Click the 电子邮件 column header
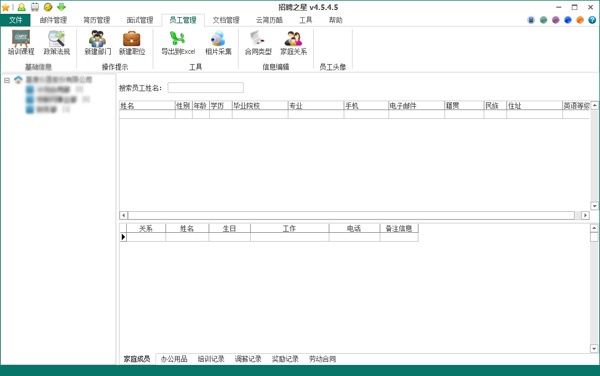Image resolution: width=600 pixels, height=376 pixels. tap(416, 106)
